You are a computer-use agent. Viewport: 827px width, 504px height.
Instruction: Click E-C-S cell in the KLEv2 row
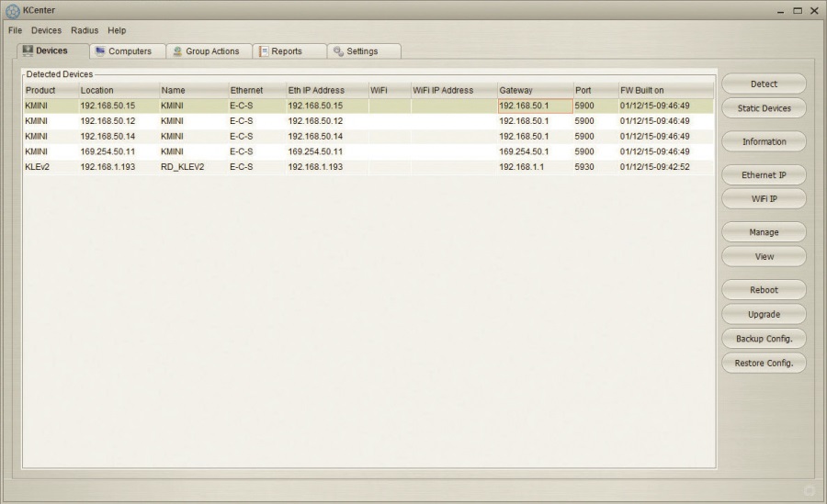pos(257,166)
